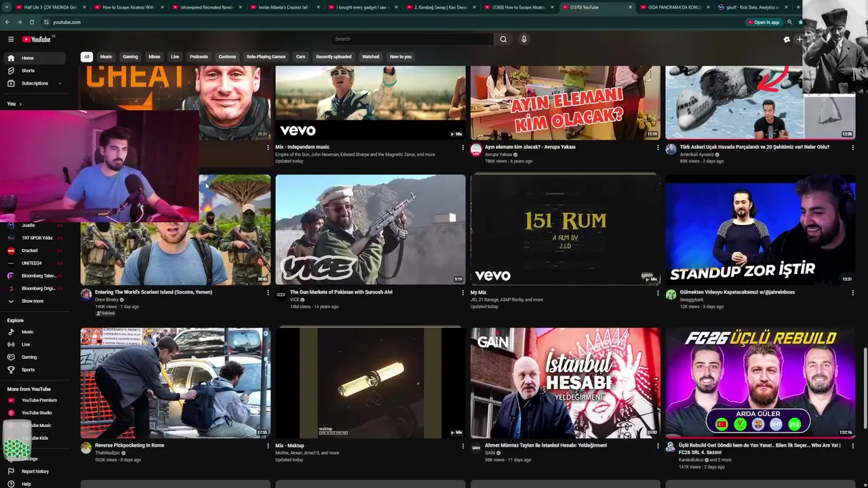Click the VICE channel avatar

(x=281, y=294)
